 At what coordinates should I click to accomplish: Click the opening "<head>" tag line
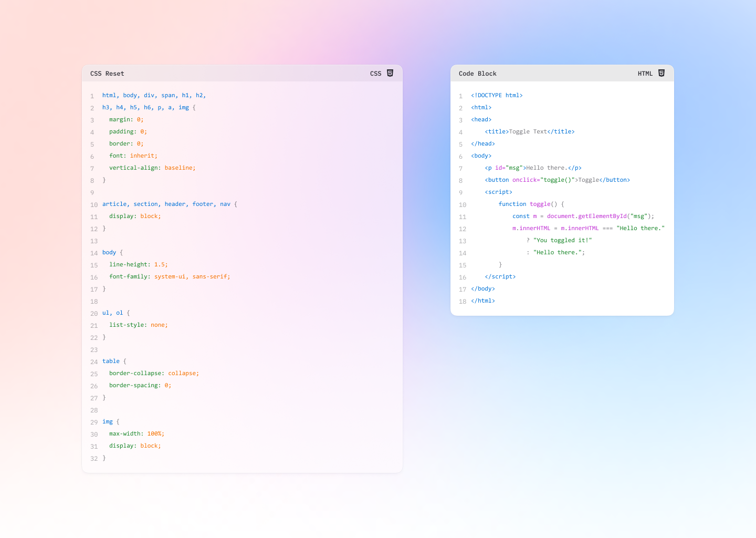click(x=481, y=120)
